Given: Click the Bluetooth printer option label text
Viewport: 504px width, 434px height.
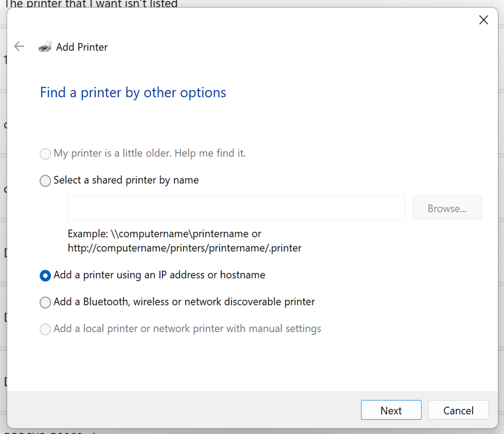Looking at the screenshot, I should 185,302.
